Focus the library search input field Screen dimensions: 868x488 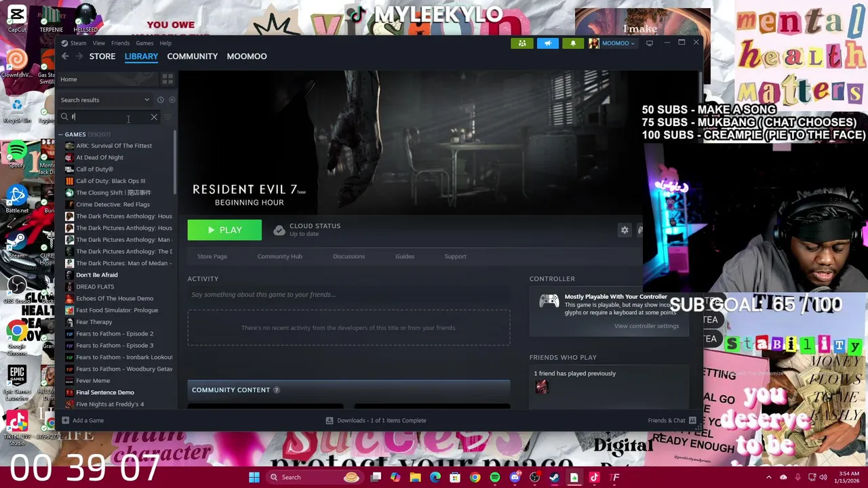point(108,117)
